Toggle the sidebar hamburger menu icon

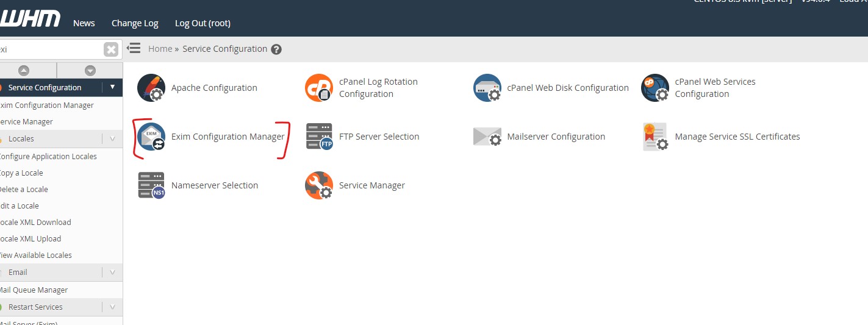[x=134, y=48]
